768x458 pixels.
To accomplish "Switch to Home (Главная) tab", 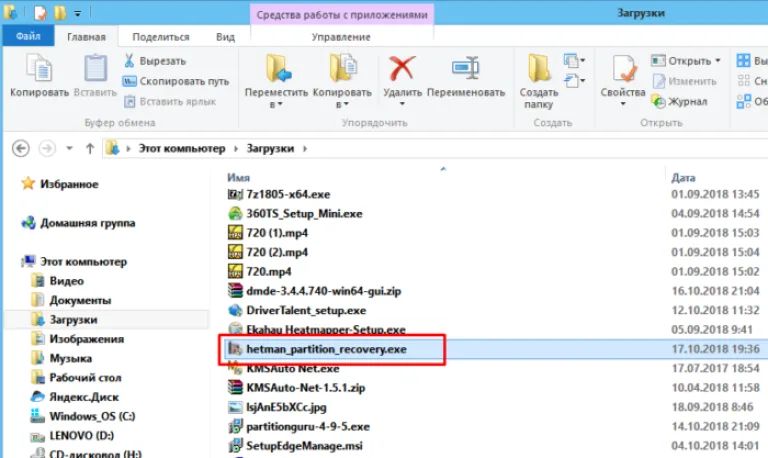I will click(x=86, y=37).
